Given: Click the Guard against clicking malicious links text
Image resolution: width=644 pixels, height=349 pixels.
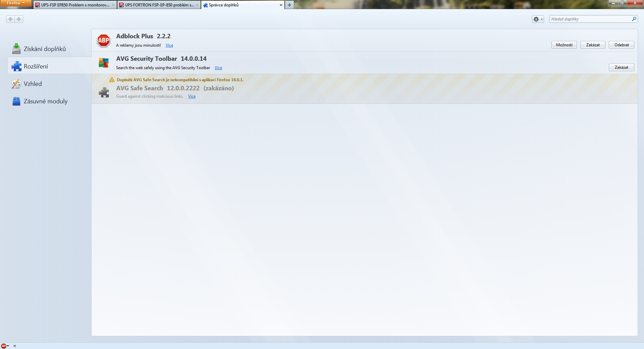Looking at the screenshot, I should point(150,96).
